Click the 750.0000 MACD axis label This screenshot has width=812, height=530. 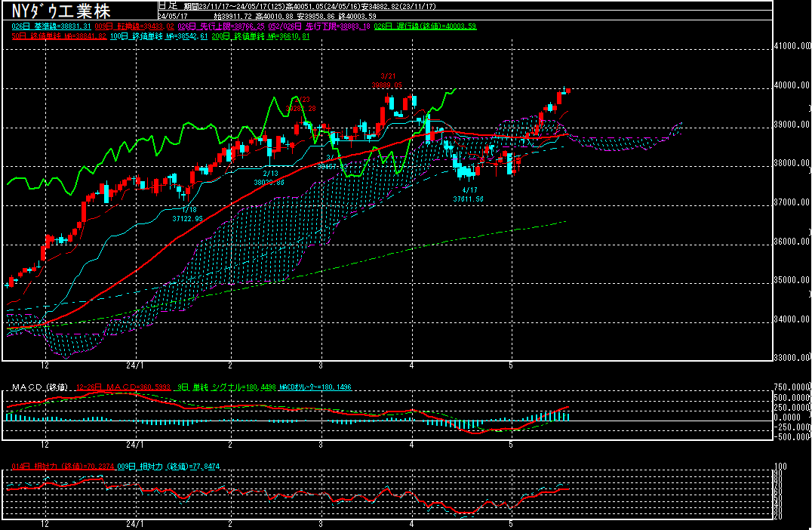[x=792, y=387]
